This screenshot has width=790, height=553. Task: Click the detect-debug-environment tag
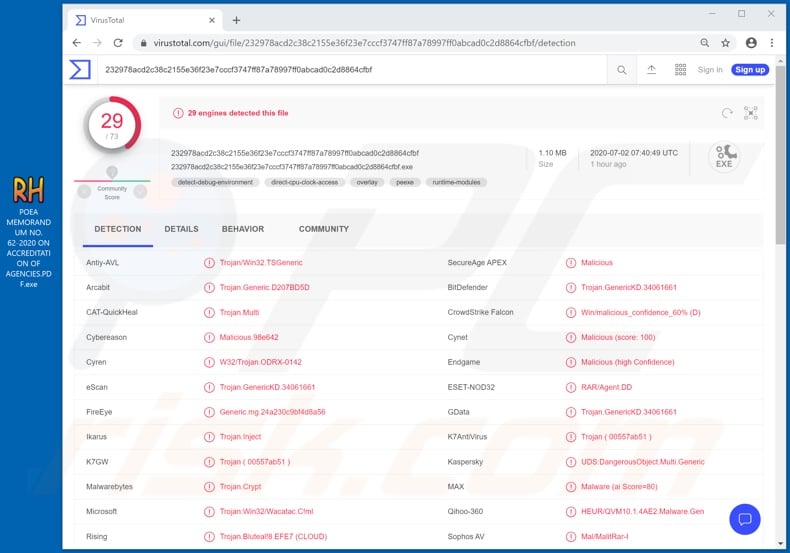click(216, 182)
